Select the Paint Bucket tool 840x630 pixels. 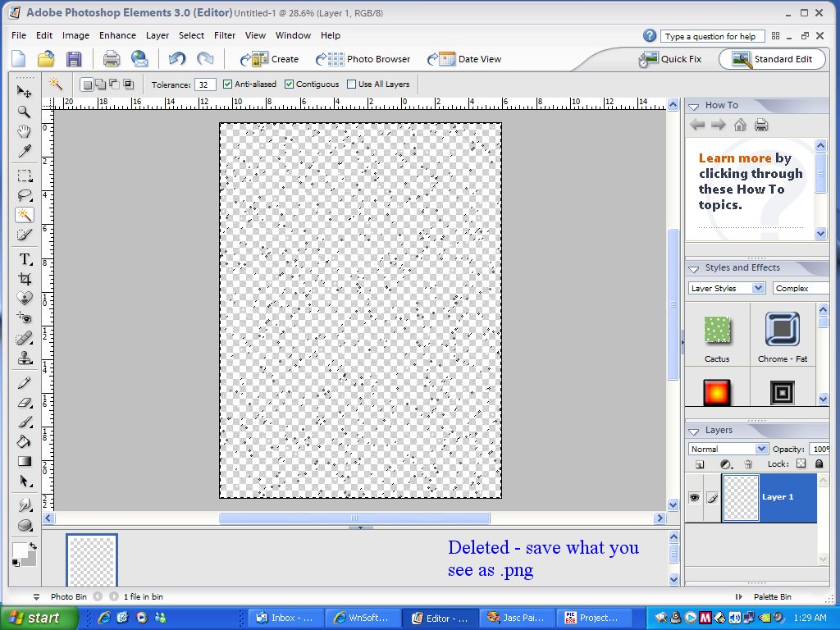24,441
